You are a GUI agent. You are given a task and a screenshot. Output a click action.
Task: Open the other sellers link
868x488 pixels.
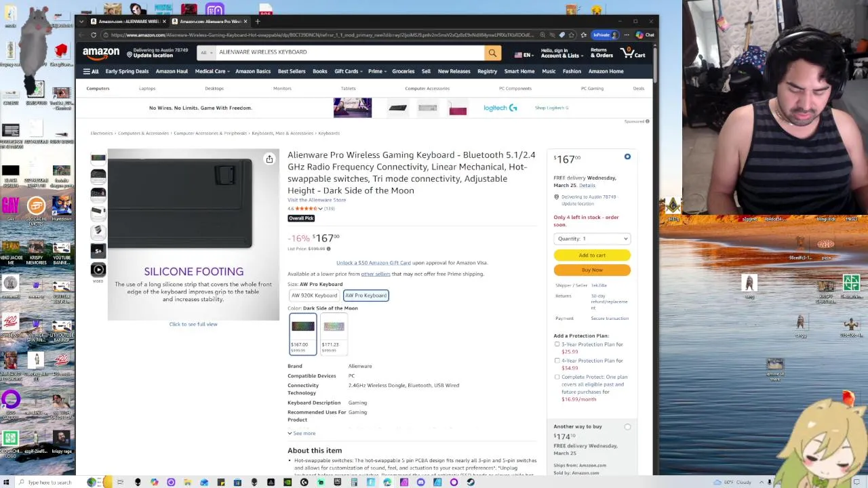[x=376, y=274]
